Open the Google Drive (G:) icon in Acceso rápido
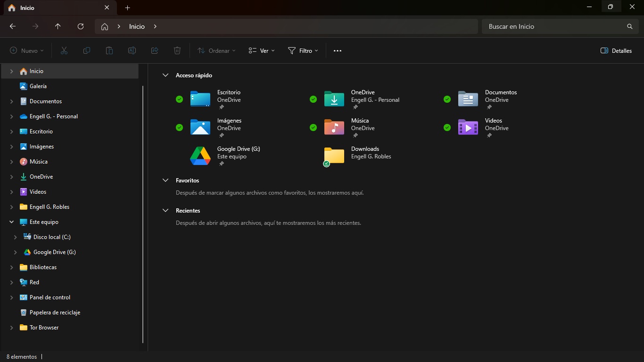 [x=200, y=156]
